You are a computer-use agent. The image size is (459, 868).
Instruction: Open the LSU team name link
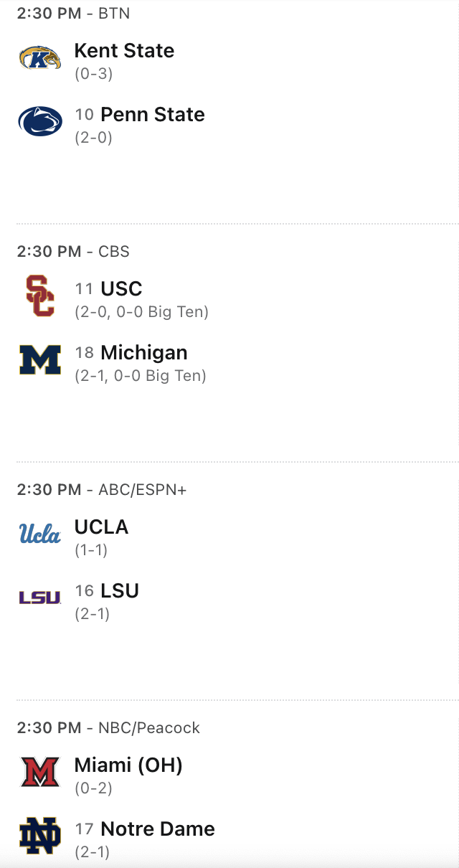click(x=120, y=591)
